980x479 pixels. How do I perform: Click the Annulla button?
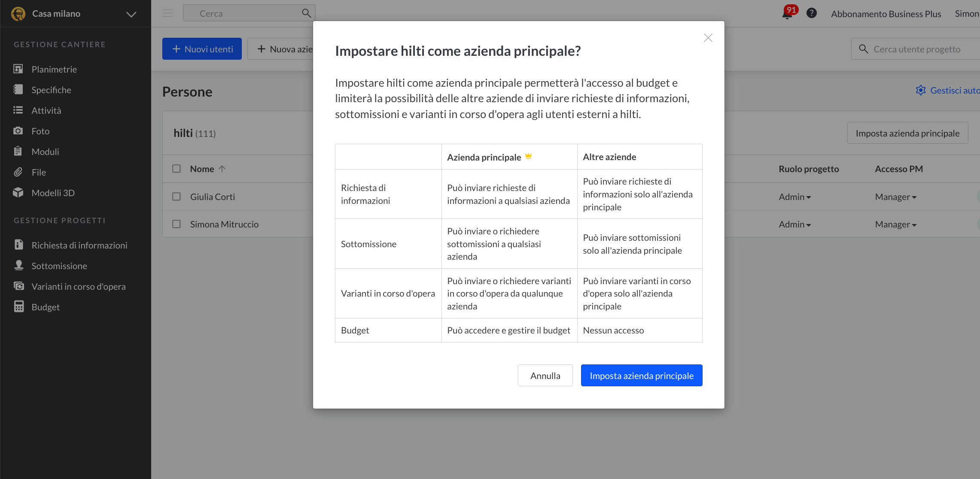click(x=545, y=376)
